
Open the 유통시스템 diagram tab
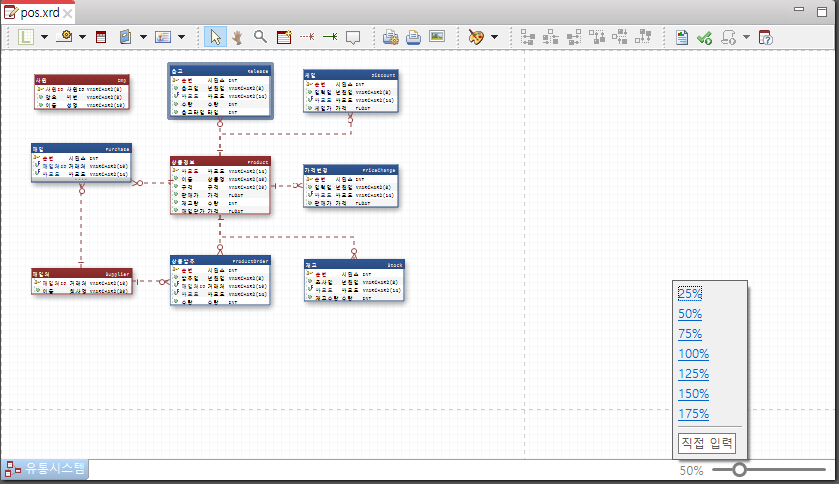point(45,469)
